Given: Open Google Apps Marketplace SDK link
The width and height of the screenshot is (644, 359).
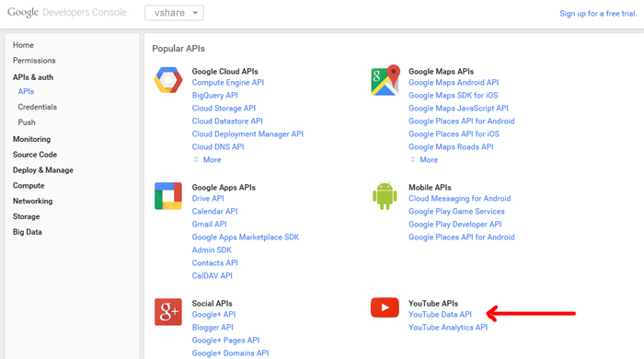Looking at the screenshot, I should tap(246, 237).
